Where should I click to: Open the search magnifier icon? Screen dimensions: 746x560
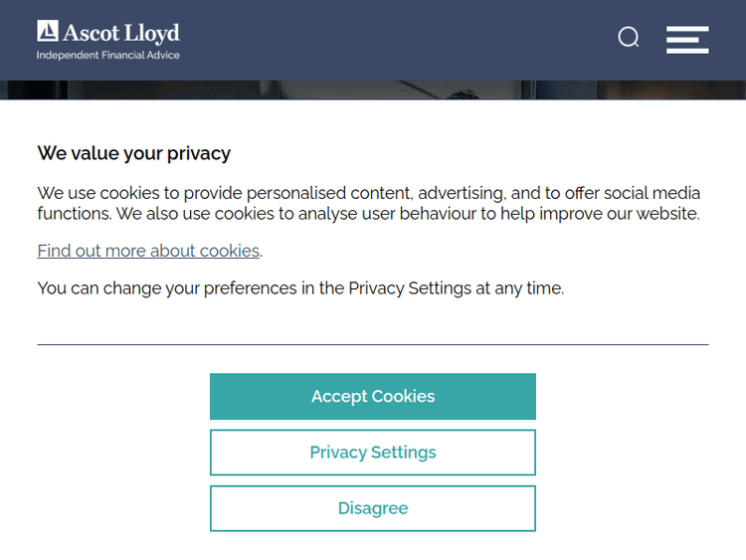click(629, 38)
